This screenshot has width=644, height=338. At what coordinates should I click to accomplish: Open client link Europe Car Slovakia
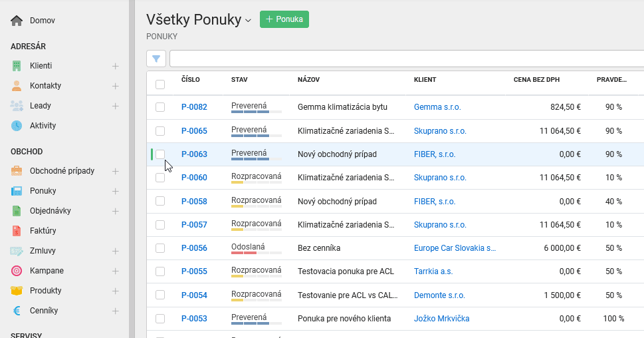455,248
